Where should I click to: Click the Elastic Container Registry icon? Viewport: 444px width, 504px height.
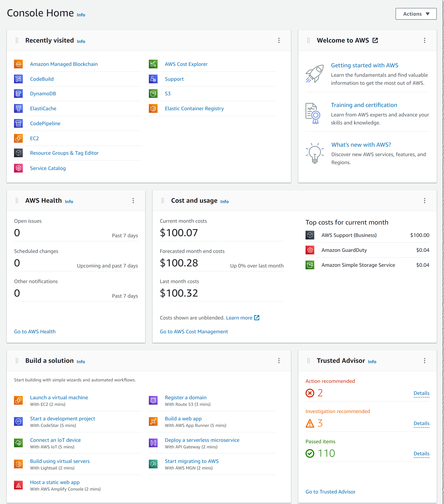point(153,108)
